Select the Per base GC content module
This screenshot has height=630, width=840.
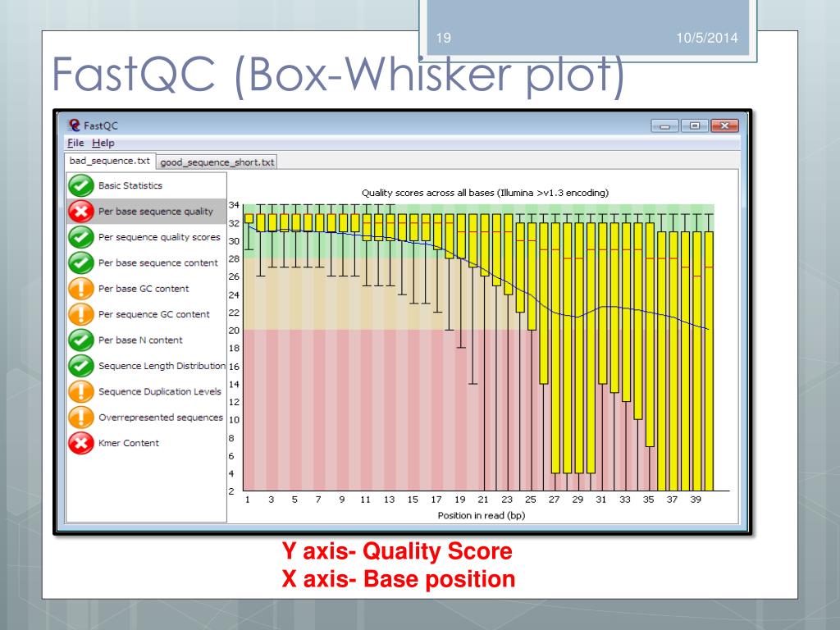[146, 288]
